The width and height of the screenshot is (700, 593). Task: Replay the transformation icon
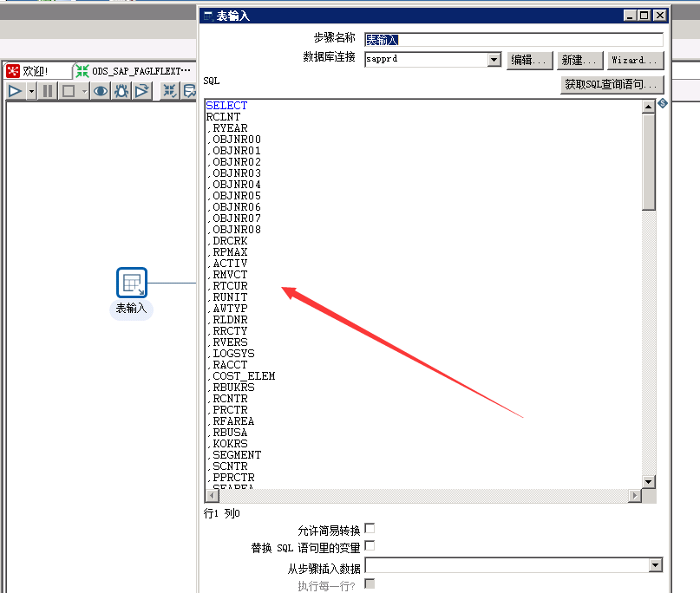click(x=142, y=92)
